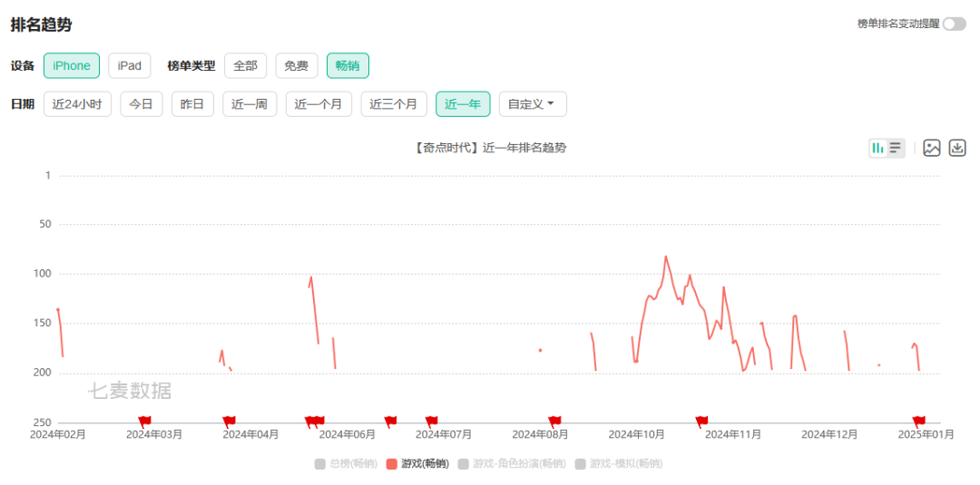Toggle the 游戏-角色扮演(畅销) legend series
980x485 pixels.
[x=512, y=464]
